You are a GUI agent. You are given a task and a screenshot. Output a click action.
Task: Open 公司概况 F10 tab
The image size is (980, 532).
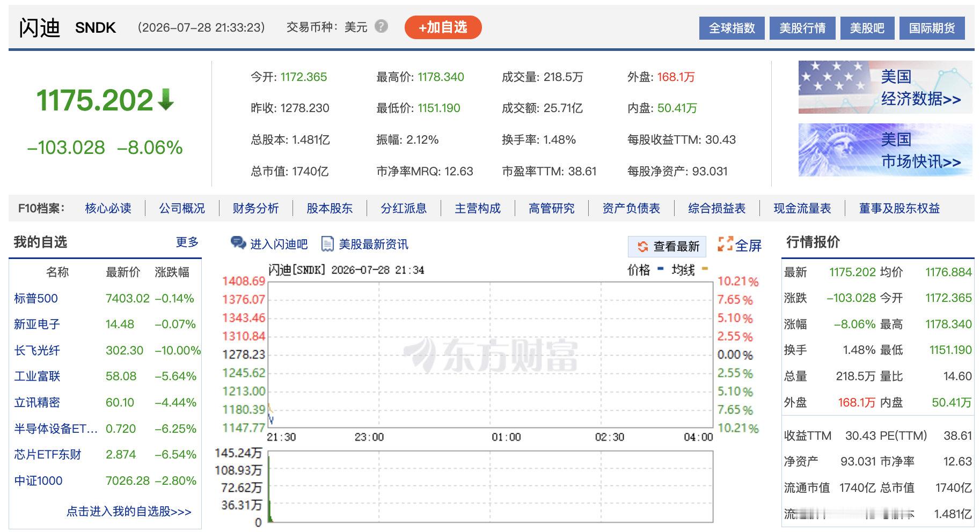pyautogui.click(x=182, y=208)
